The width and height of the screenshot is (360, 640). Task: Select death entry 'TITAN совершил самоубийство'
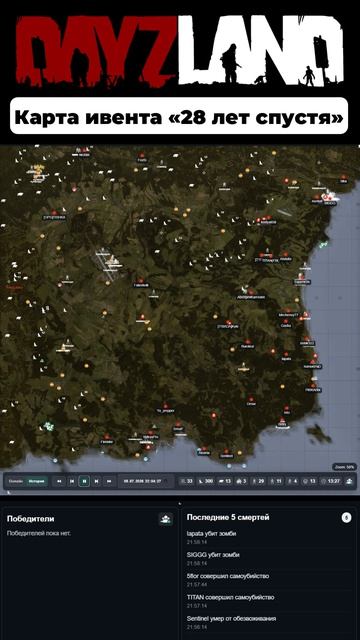pyautogui.click(x=230, y=597)
